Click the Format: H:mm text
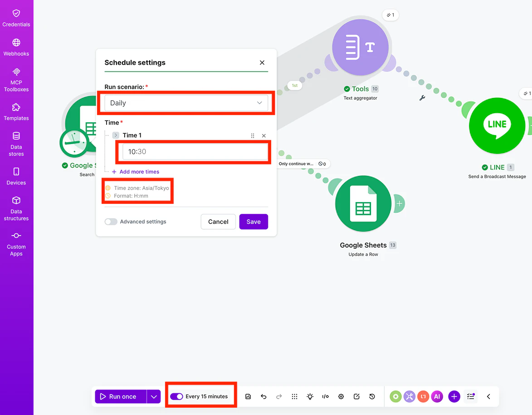 [131, 196]
